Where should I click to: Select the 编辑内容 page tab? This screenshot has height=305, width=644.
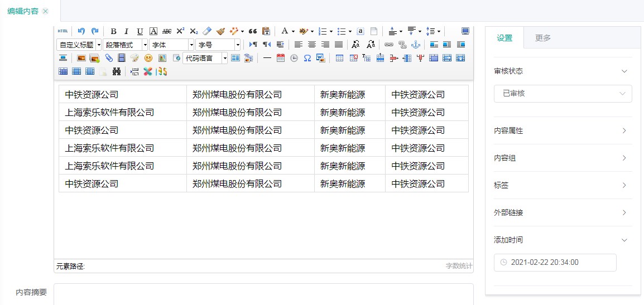23,11
